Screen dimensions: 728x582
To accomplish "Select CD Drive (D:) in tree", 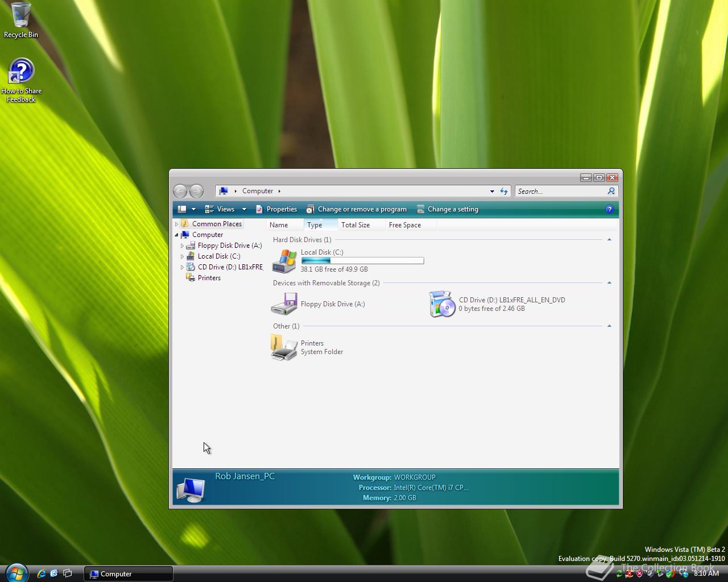I will pos(230,267).
